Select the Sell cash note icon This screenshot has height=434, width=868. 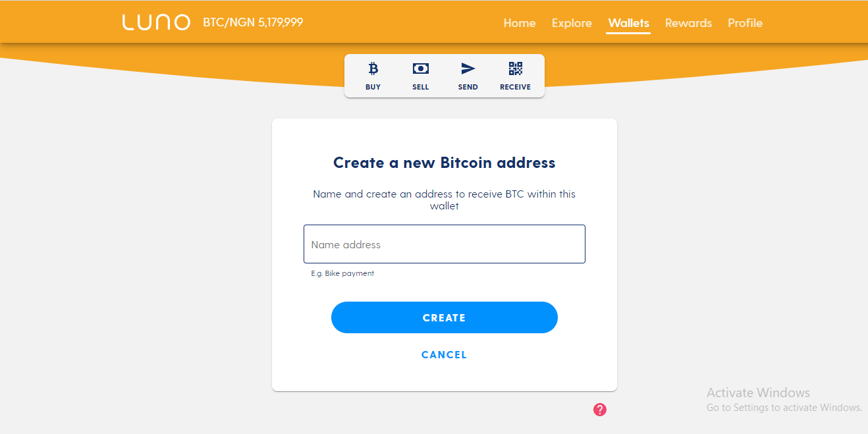(421, 68)
